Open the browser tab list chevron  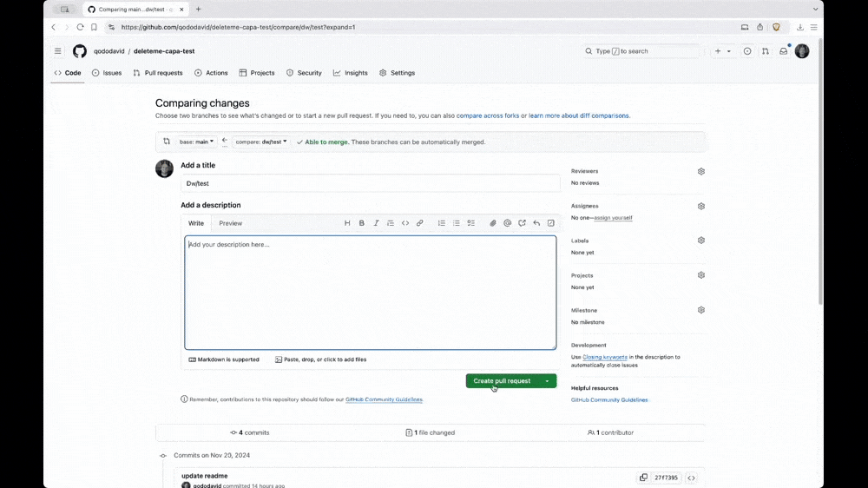[x=815, y=9]
